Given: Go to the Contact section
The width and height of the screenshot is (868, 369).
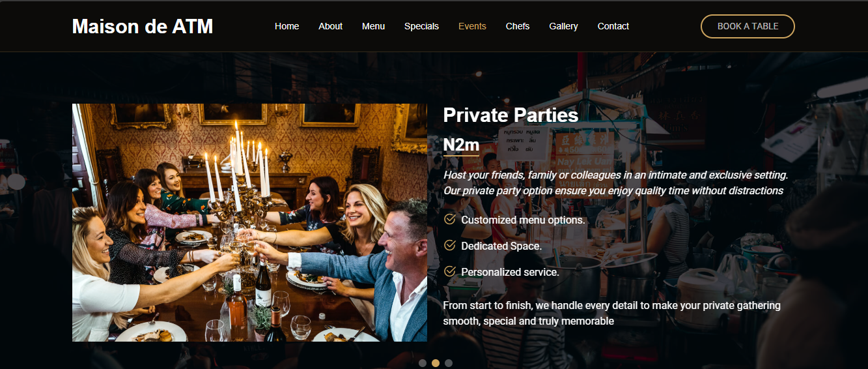Looking at the screenshot, I should pyautogui.click(x=613, y=26).
